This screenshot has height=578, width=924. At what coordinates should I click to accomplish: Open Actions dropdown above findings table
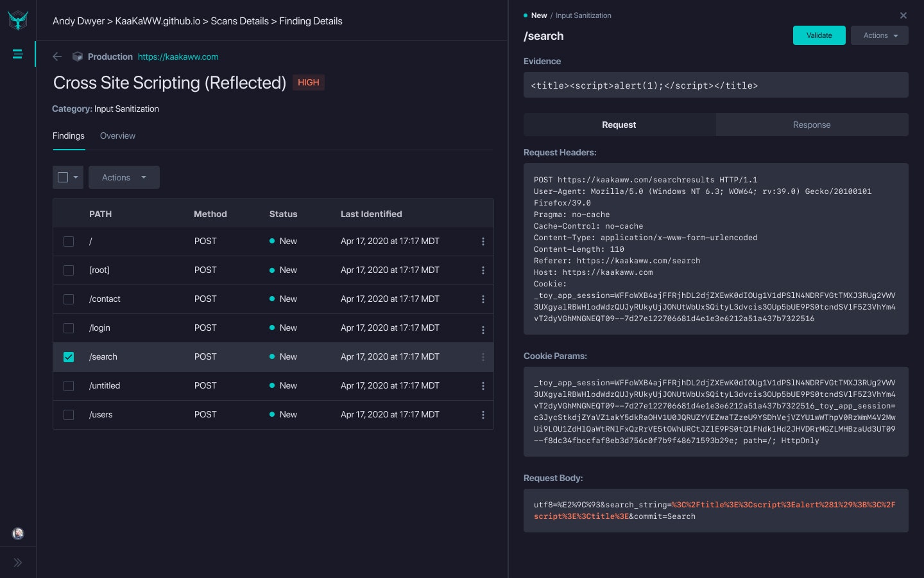click(124, 177)
